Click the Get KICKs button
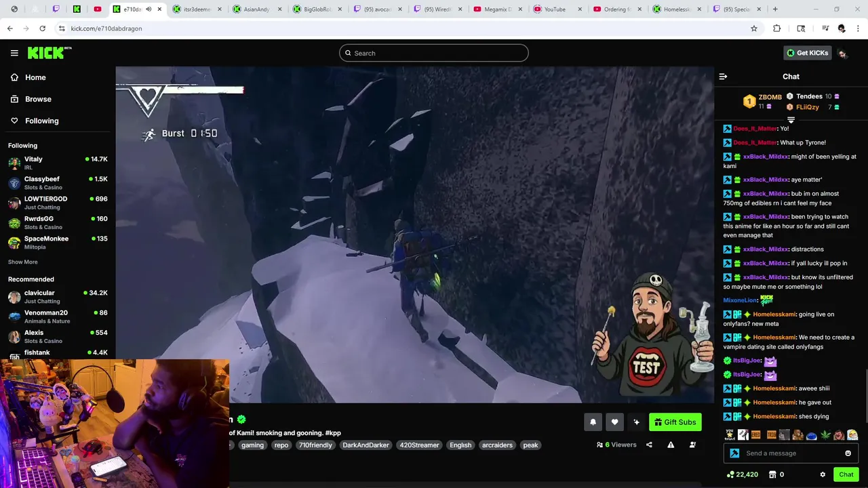The image size is (868, 488). pos(807,53)
